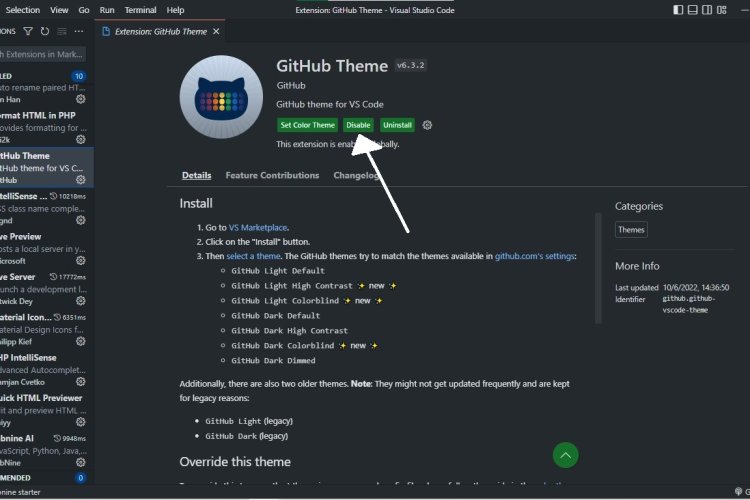Toggle primary side bar layout icon
The height and width of the screenshot is (500, 750).
click(678, 10)
